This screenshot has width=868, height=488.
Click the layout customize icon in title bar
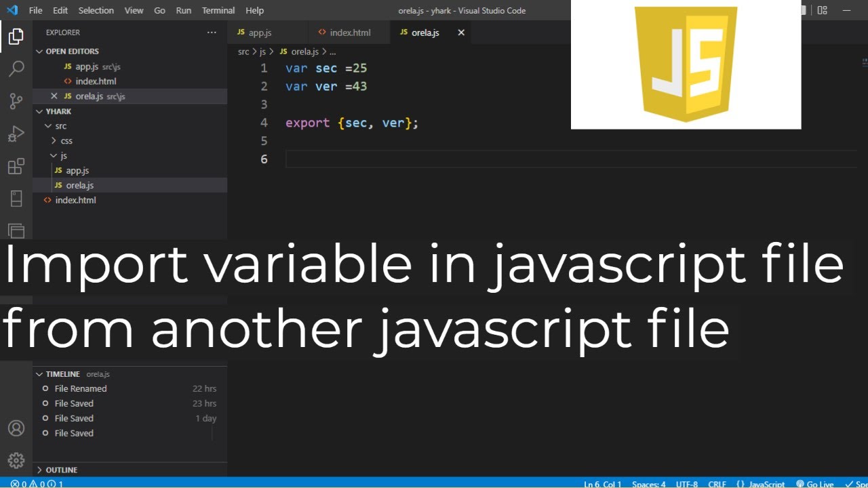point(822,10)
